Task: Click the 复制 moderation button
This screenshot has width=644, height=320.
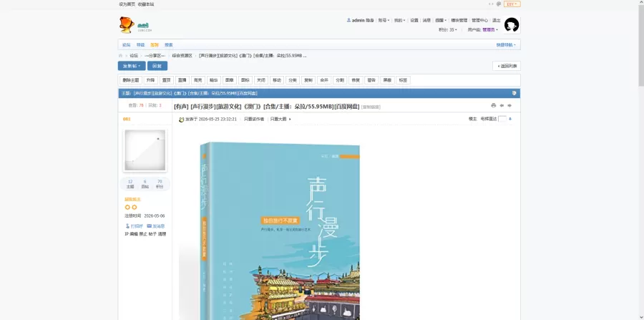Action: (308, 80)
